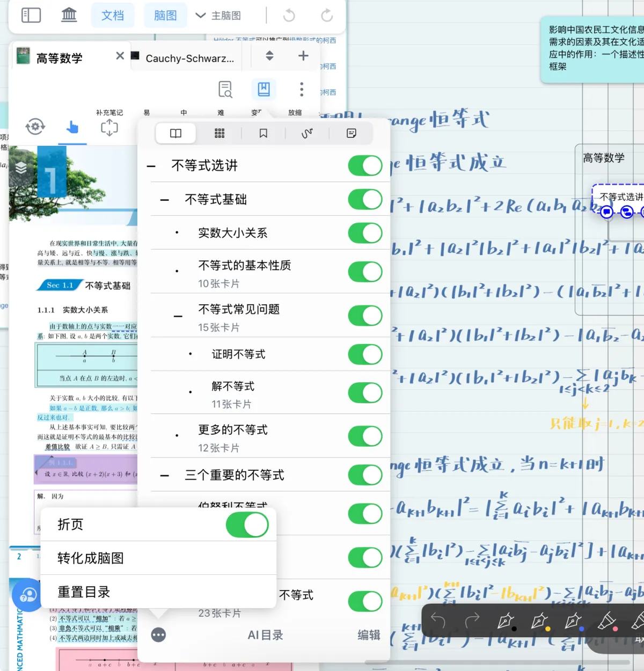Open document search icon

[226, 89]
